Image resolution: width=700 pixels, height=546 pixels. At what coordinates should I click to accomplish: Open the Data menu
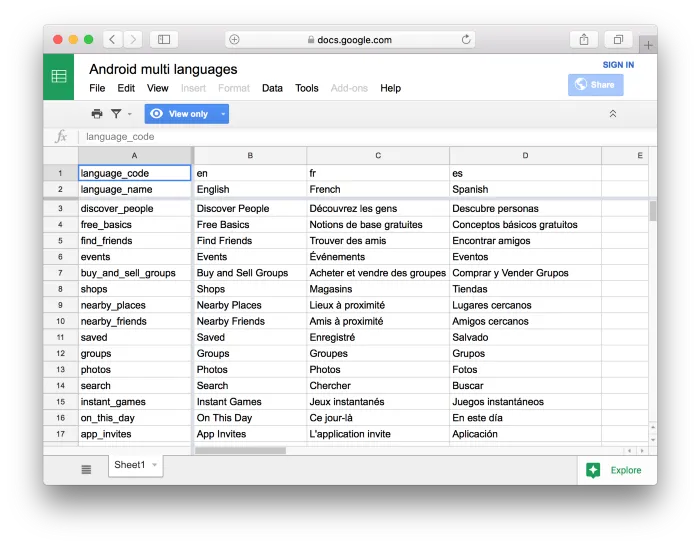(272, 88)
